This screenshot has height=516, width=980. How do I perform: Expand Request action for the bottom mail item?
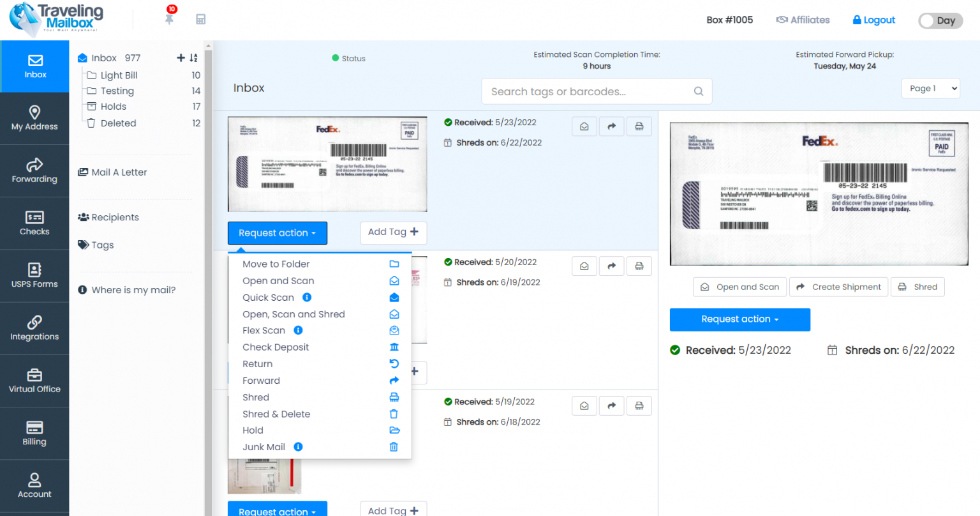pyautogui.click(x=277, y=510)
